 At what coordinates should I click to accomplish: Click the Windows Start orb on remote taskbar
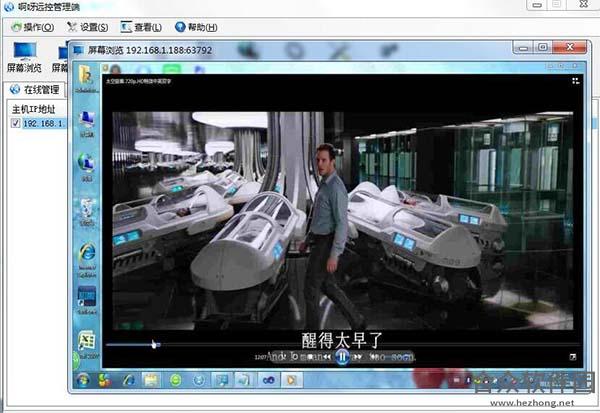[83, 380]
